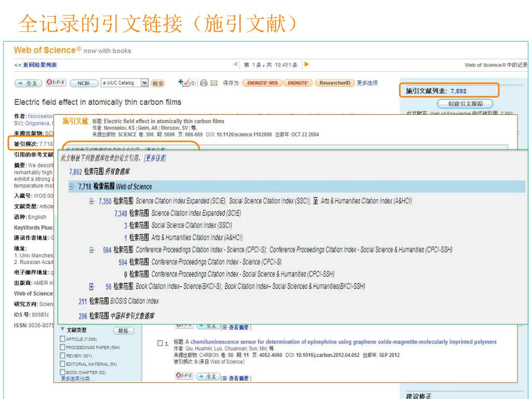The image size is (532, 399).
Task: Collapse the 7,718 Web of Science row
Action: [71, 187]
